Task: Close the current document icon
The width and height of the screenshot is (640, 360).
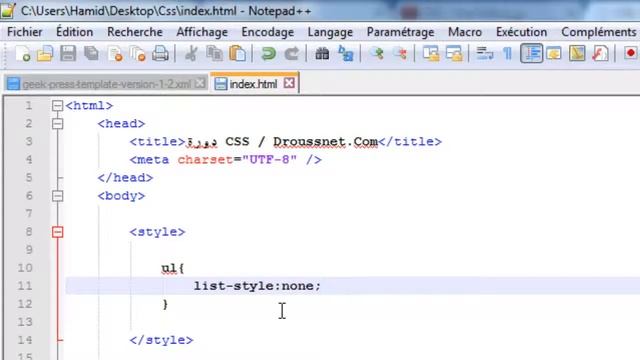Action: [x=115, y=53]
